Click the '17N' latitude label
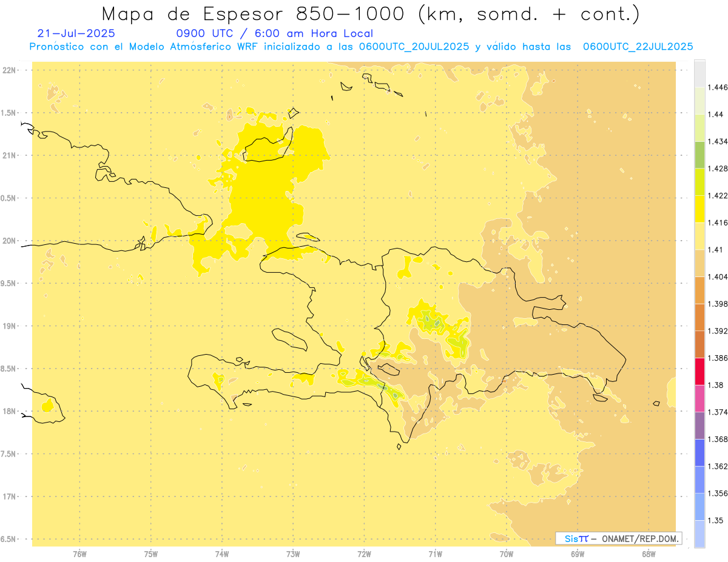Screen dimensions: 728x562 pos(10,497)
